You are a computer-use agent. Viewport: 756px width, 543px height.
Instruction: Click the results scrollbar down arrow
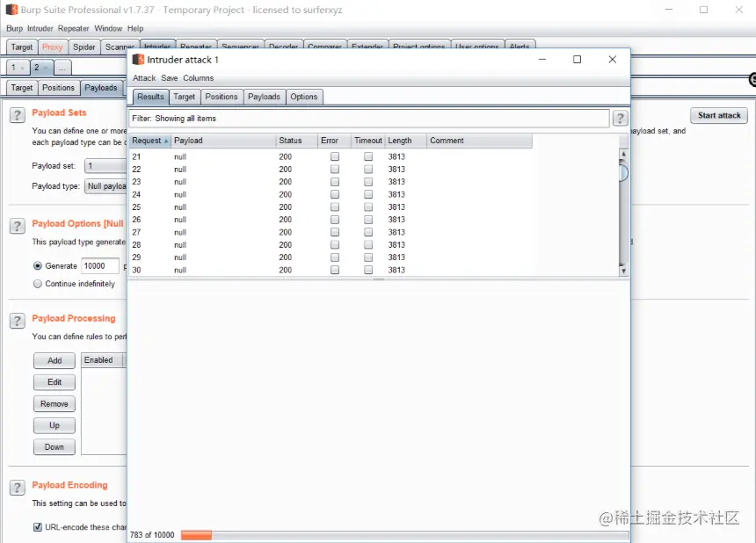(x=623, y=271)
